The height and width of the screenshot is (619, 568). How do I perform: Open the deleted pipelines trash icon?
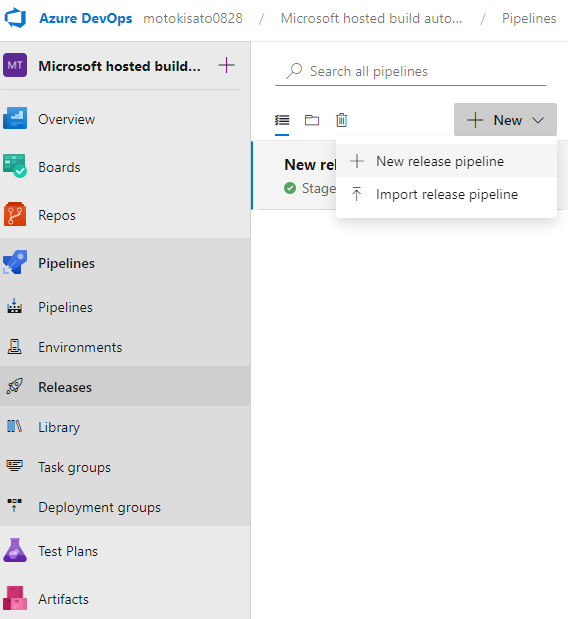coord(341,120)
